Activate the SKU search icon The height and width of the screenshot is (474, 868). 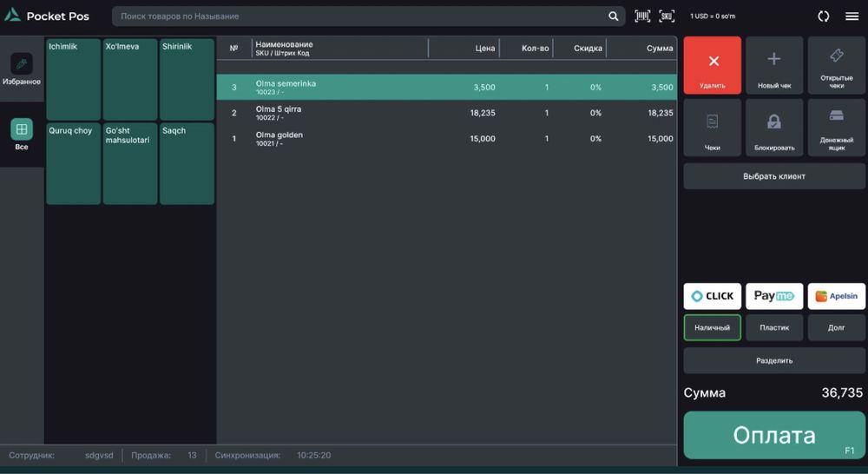pyautogui.click(x=667, y=16)
